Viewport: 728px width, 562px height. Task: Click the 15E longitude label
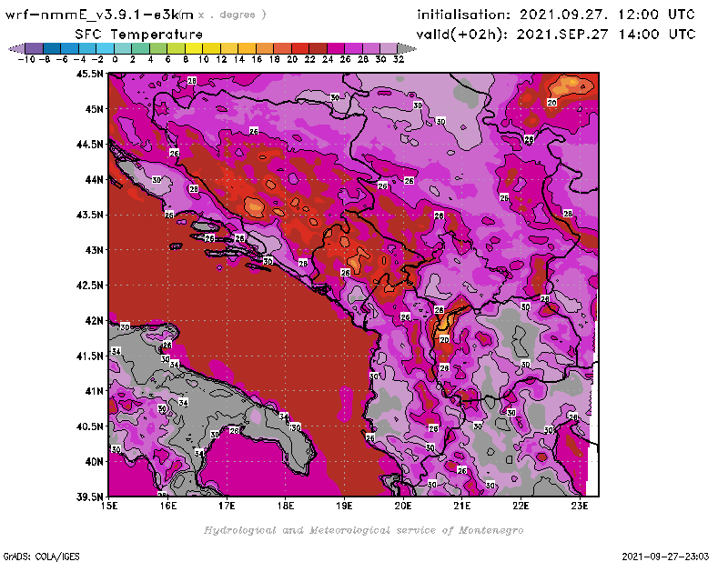[109, 506]
